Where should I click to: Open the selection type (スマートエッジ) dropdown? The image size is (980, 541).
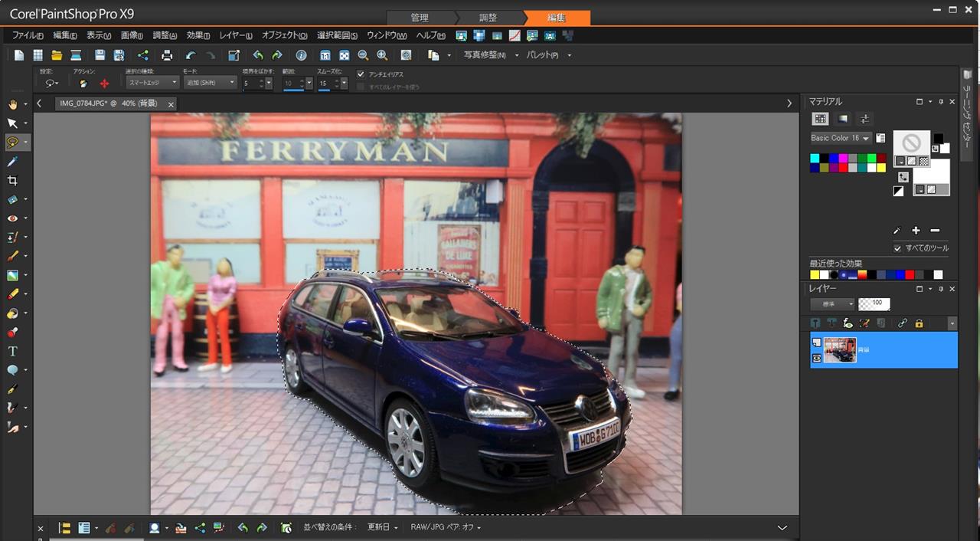tap(152, 83)
